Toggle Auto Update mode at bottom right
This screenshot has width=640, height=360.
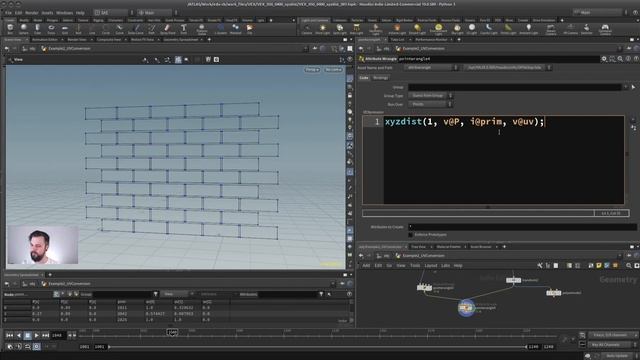[x=616, y=356]
